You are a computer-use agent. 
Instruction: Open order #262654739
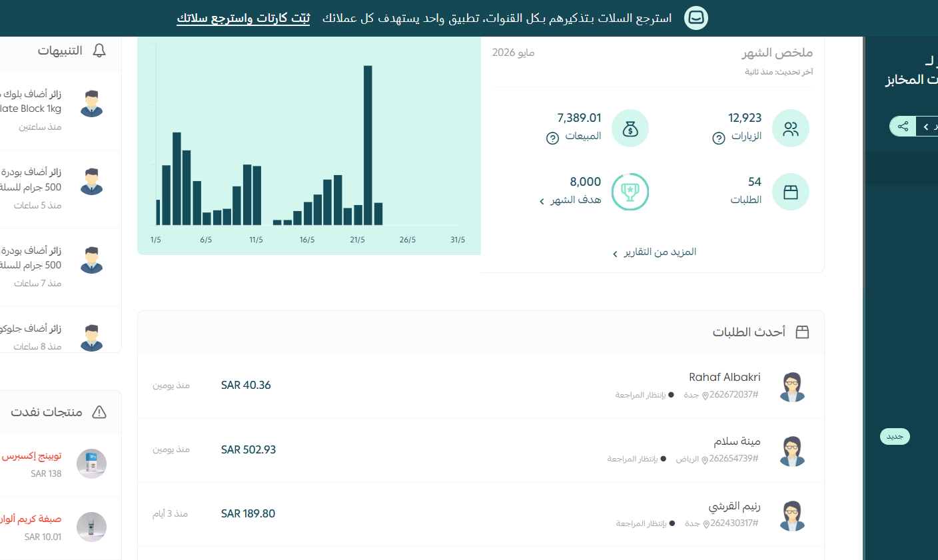(733, 458)
